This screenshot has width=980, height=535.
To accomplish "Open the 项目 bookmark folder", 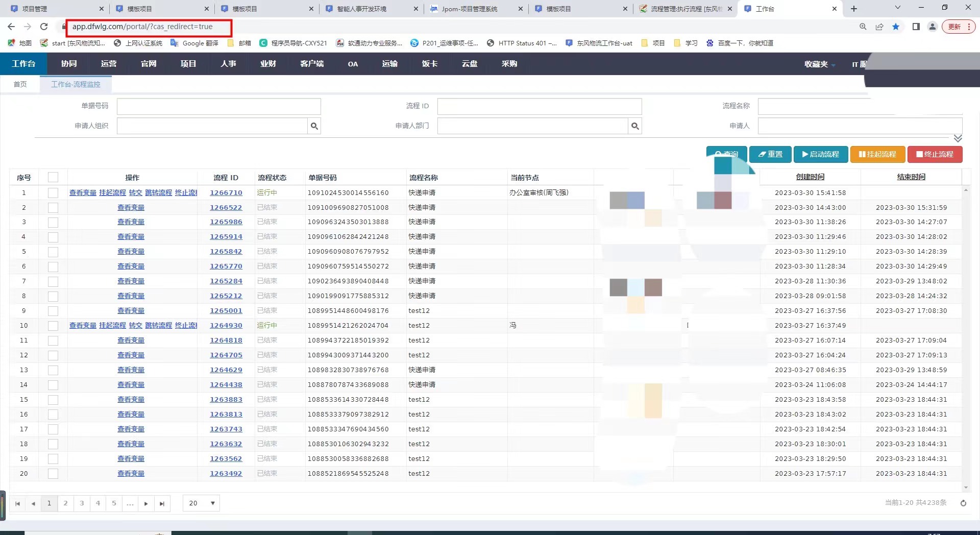I will click(x=653, y=43).
